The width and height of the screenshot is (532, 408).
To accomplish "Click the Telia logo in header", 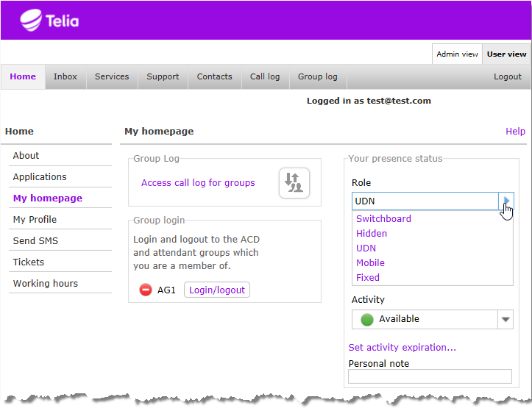I will pyautogui.click(x=49, y=20).
